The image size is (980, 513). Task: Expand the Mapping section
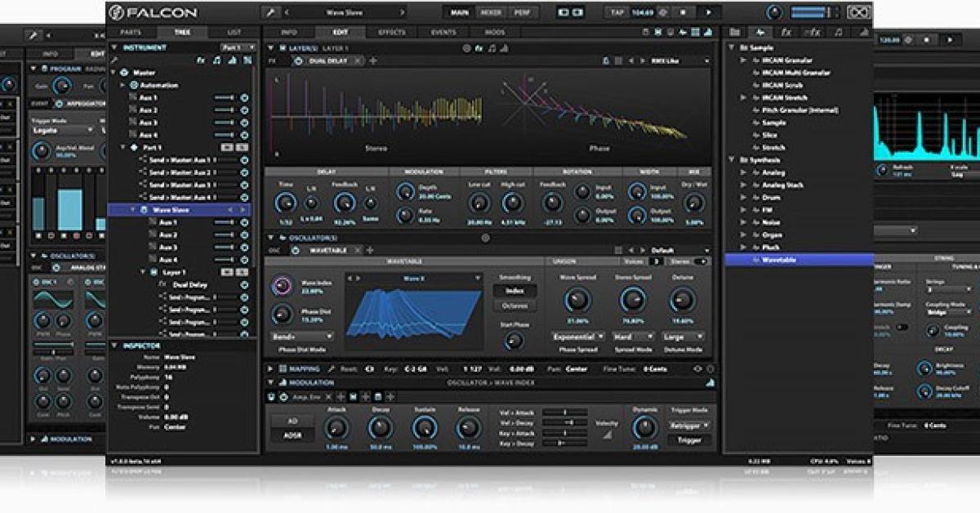pyautogui.click(x=272, y=368)
